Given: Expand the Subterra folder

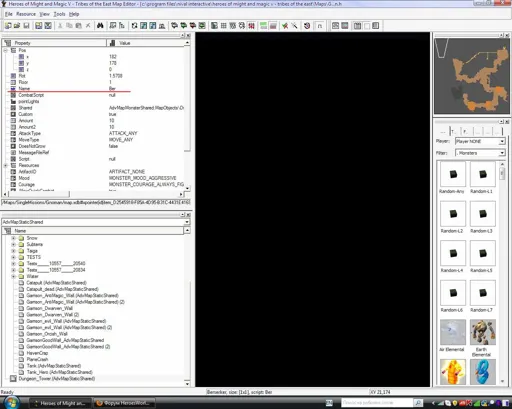Looking at the screenshot, I should click(13, 244).
